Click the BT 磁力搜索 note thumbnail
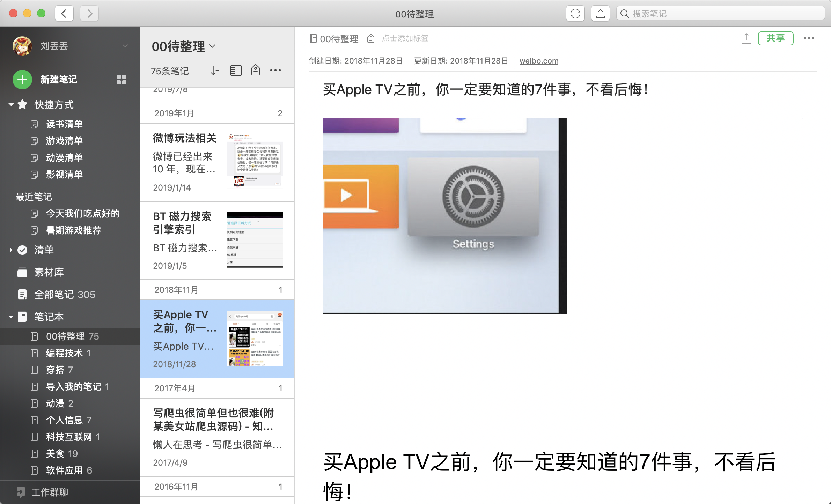Viewport: 831px width, 504px height. 255,240
